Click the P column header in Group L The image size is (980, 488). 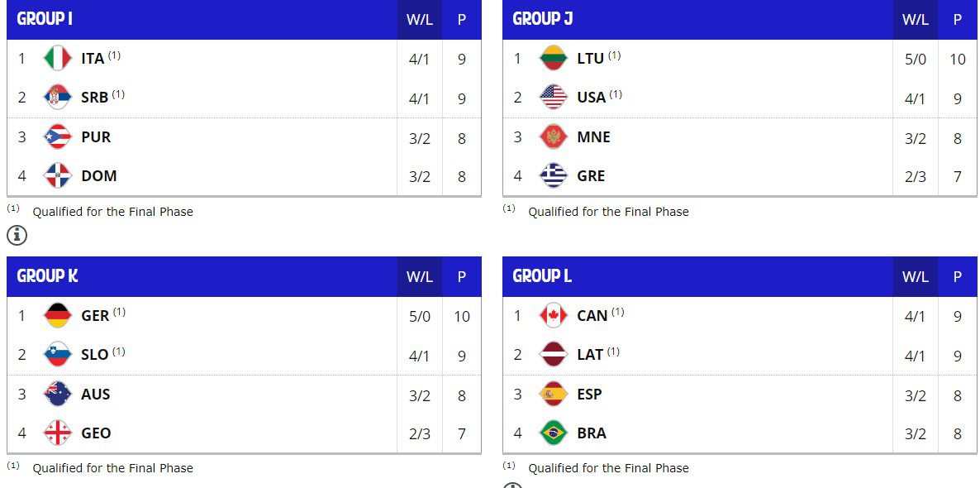click(x=957, y=277)
